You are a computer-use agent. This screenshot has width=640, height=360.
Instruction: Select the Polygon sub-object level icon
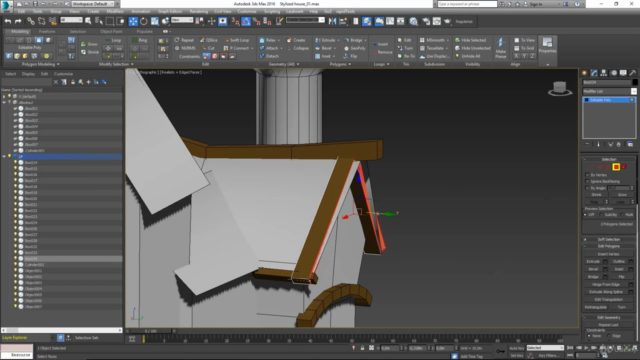coord(616,167)
